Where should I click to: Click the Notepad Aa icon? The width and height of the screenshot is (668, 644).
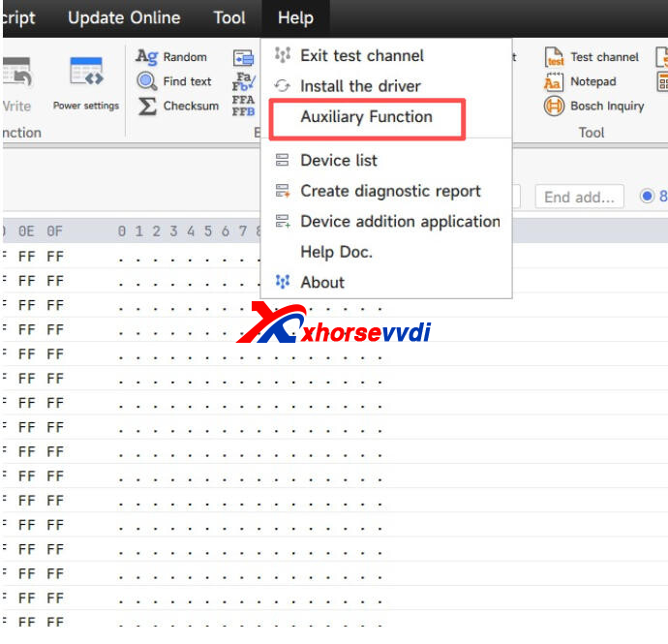point(554,81)
